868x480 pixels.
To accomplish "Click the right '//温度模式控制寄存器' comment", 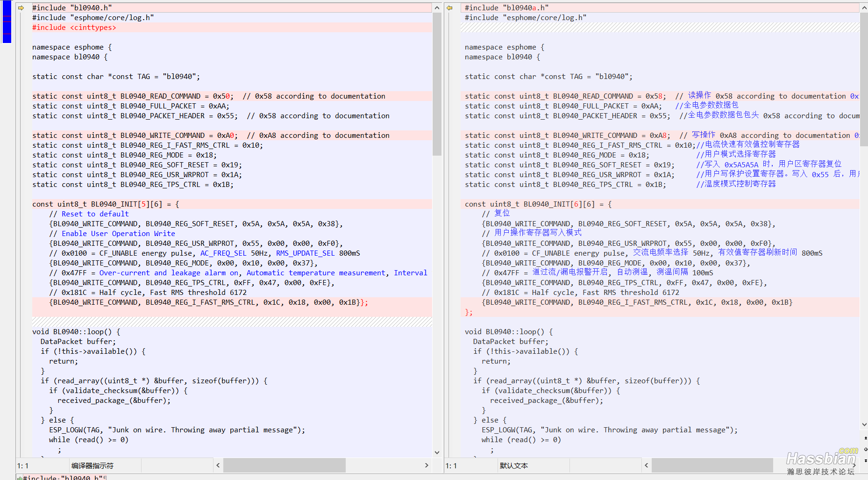I will pyautogui.click(x=736, y=184).
